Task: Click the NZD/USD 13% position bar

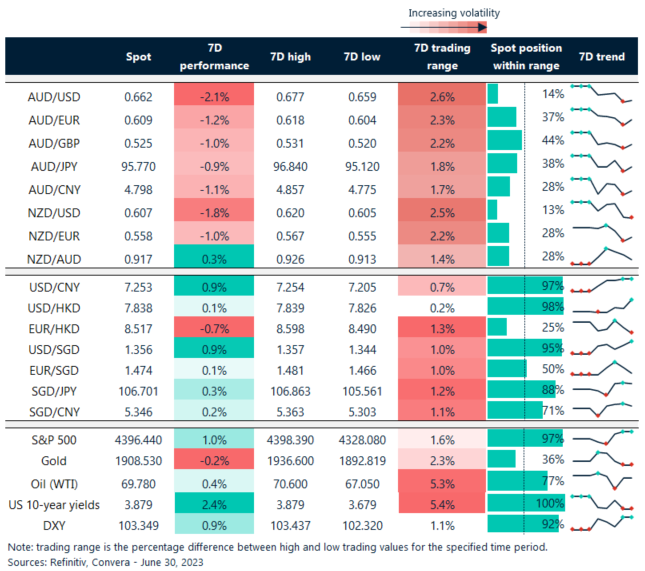Action: (493, 209)
